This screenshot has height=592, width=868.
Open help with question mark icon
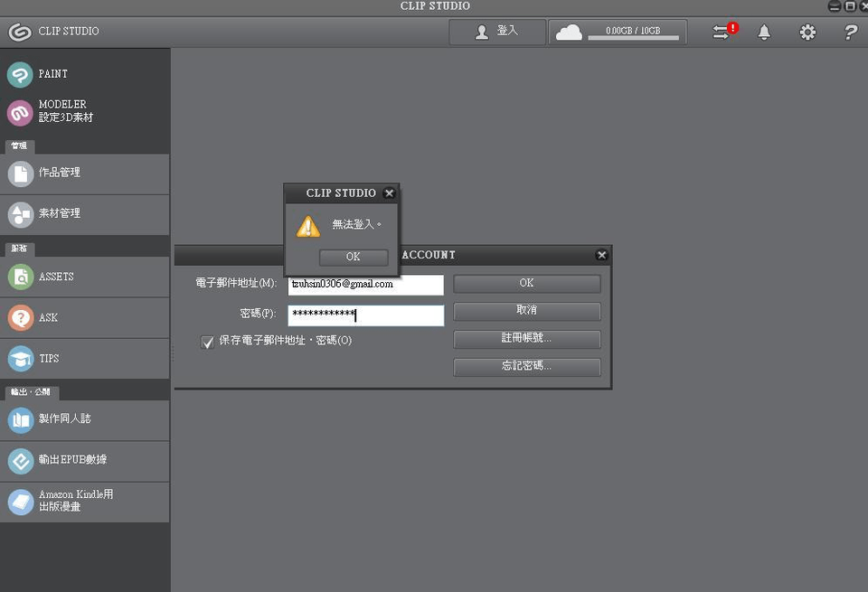tap(849, 33)
